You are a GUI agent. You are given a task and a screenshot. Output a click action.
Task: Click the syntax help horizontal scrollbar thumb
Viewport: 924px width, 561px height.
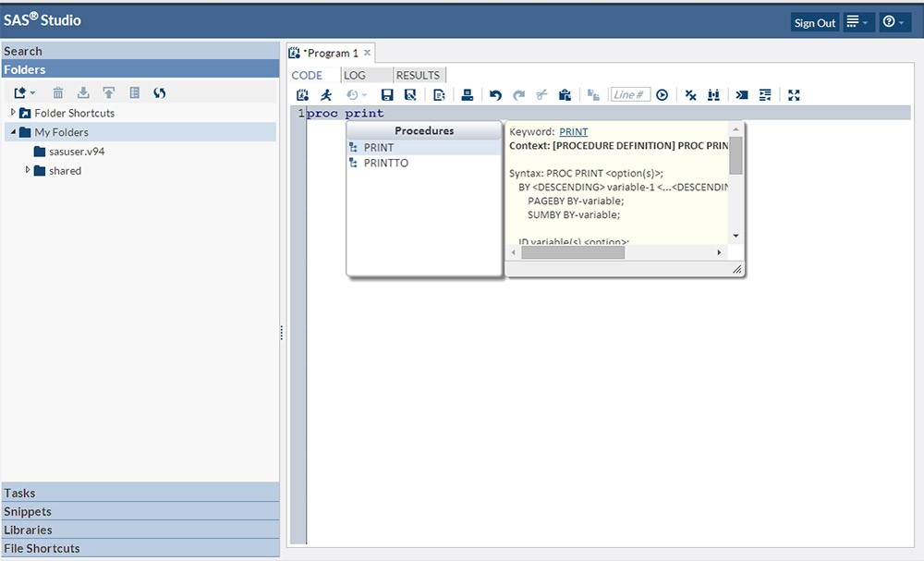(x=573, y=252)
